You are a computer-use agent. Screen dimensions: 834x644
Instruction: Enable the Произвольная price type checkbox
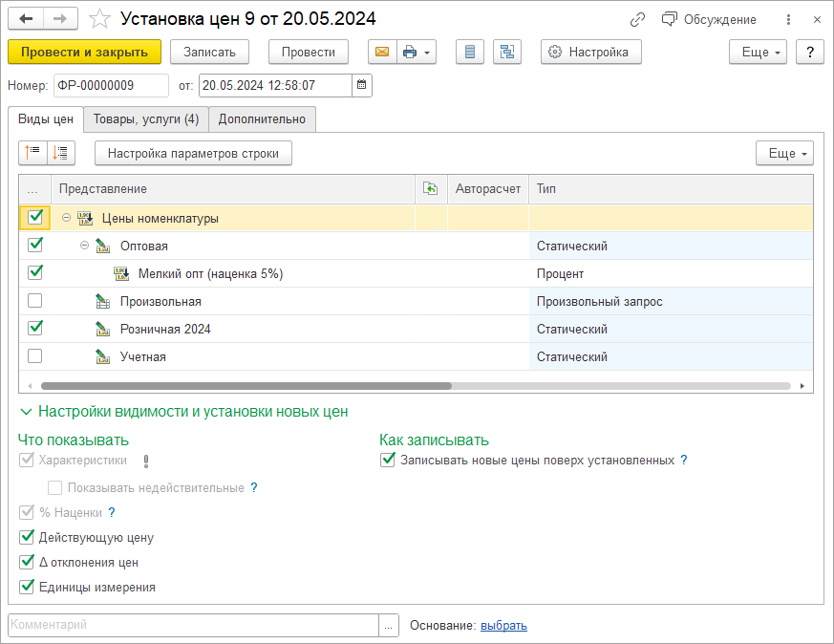[35, 301]
